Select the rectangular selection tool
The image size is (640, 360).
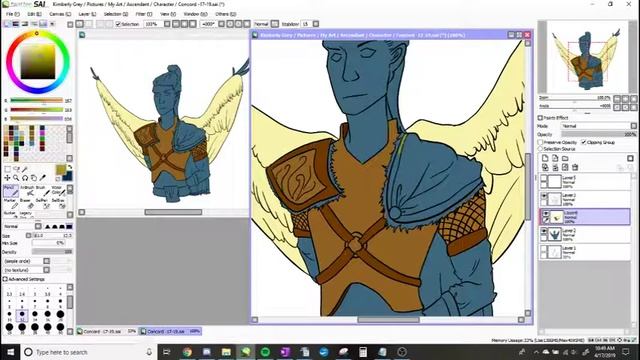(x=7, y=169)
